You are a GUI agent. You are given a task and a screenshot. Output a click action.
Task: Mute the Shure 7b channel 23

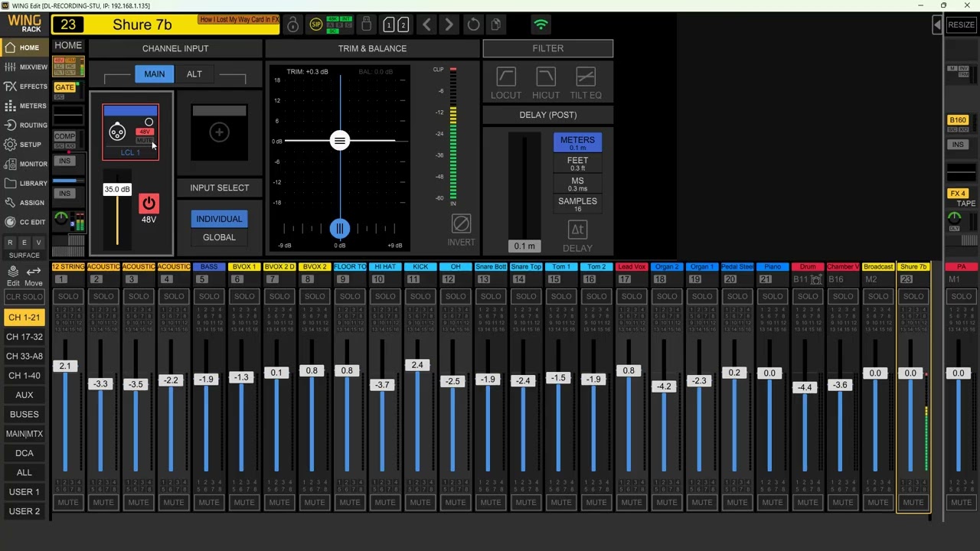pos(913,502)
